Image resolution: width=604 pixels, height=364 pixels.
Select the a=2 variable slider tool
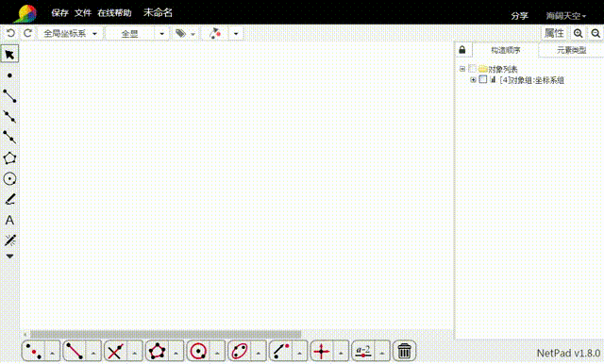(x=363, y=351)
